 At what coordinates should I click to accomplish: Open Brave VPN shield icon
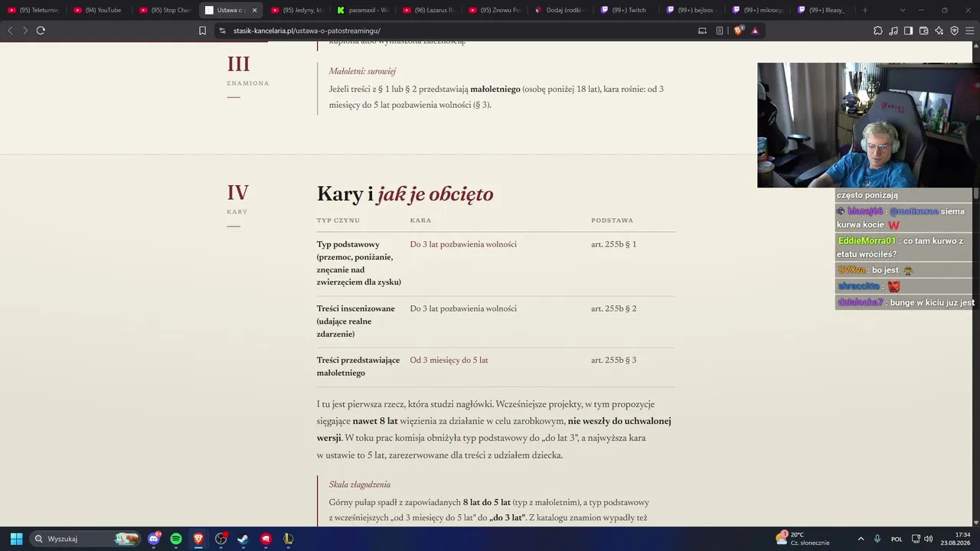click(x=955, y=31)
